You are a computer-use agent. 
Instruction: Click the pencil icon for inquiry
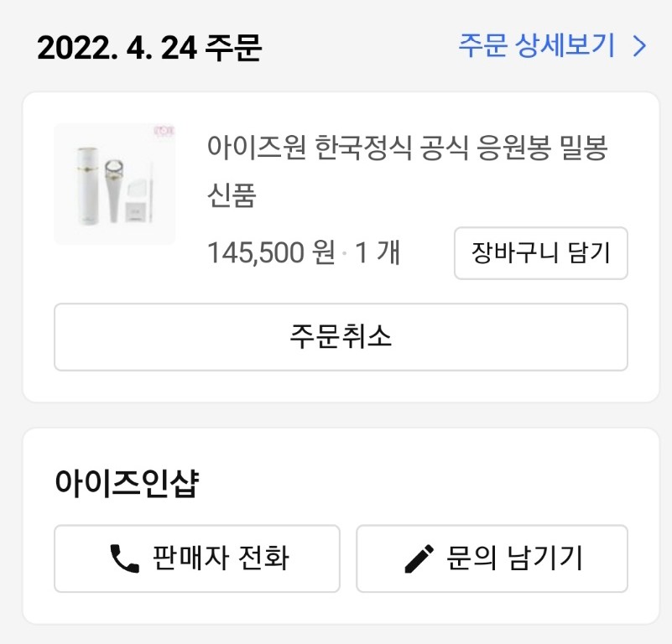pos(419,558)
